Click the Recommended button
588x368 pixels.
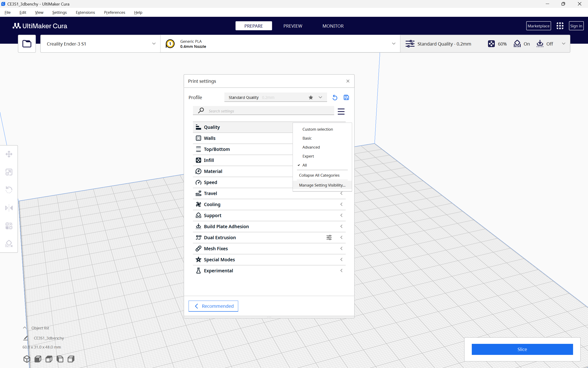pyautogui.click(x=213, y=306)
